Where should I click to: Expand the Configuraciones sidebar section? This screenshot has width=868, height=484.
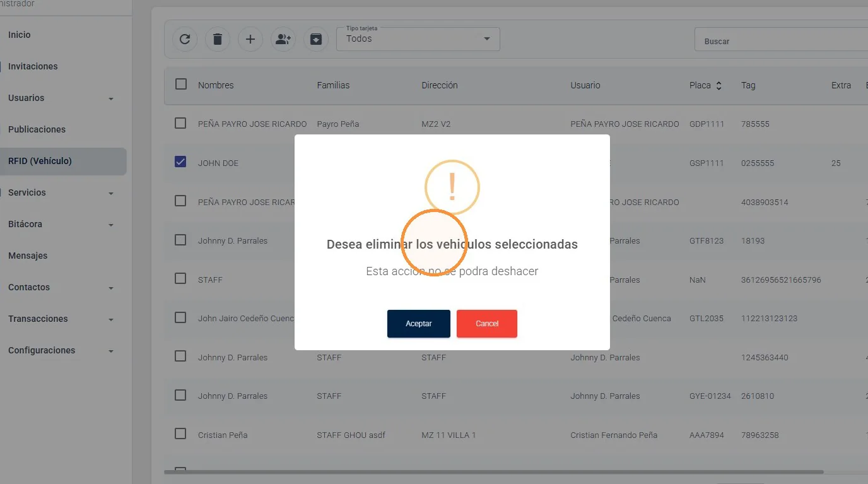pos(111,351)
